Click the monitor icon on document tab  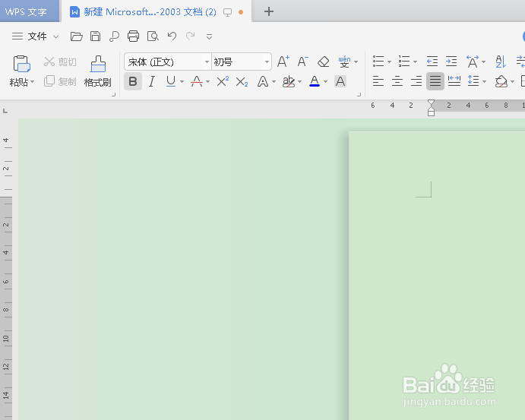point(228,13)
